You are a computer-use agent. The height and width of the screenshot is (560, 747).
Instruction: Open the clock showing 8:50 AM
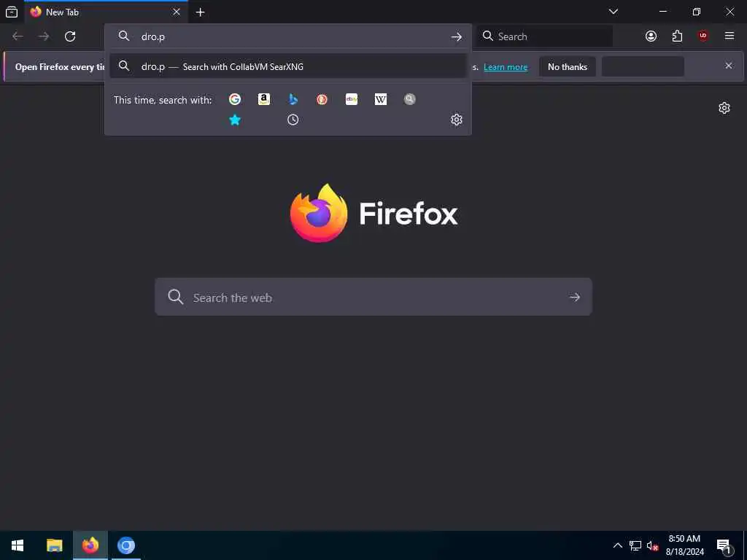pyautogui.click(x=684, y=545)
